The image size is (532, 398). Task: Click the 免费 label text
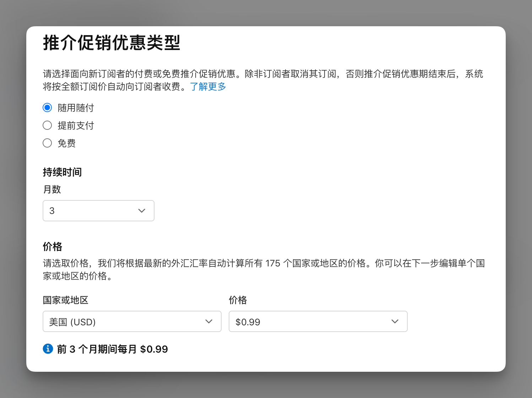[x=67, y=143]
